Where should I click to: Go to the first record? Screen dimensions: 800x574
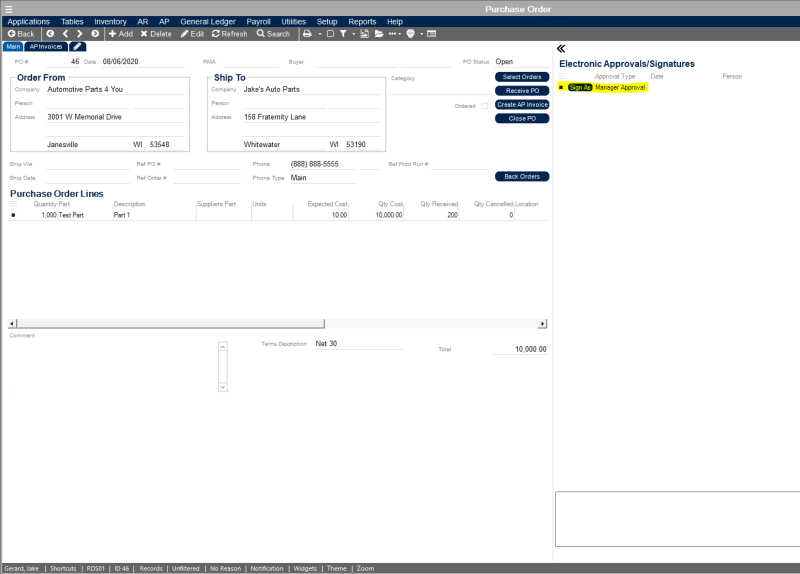pos(50,34)
